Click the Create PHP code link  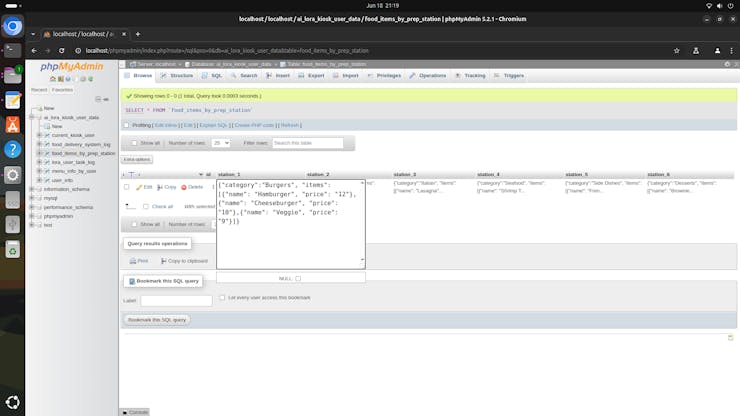254,125
